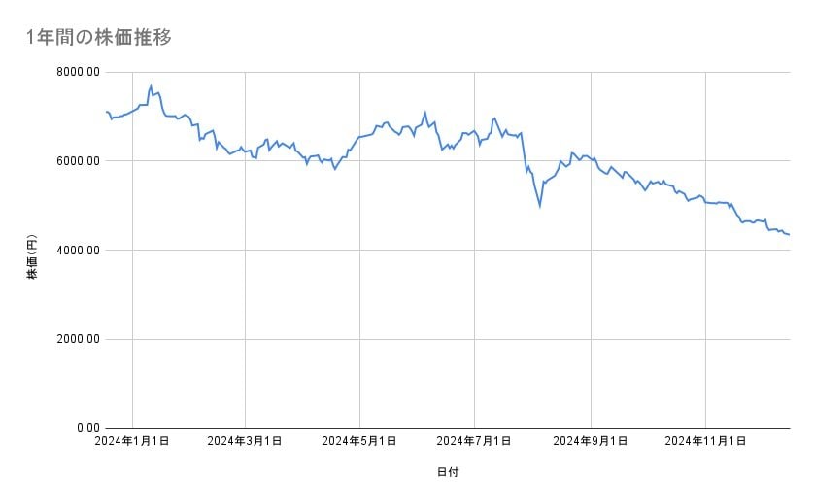This screenshot has height=504, width=815.
Task: Select the 2024年1月1日 date label
Action: 131,441
